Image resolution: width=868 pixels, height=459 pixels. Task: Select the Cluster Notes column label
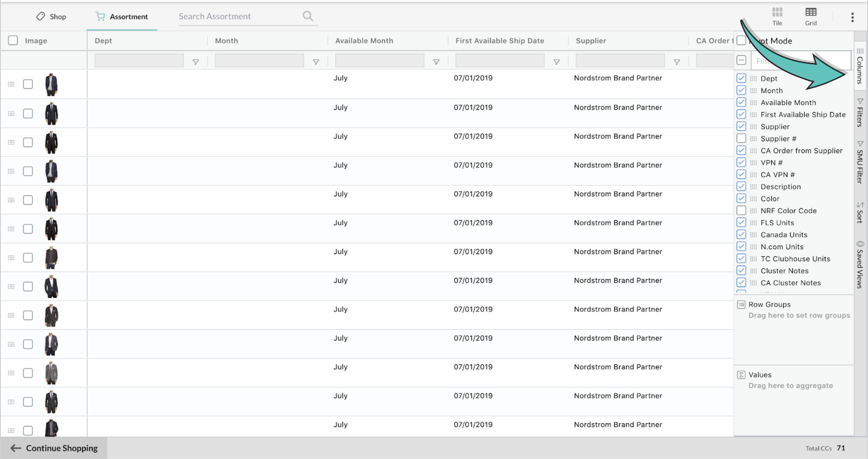coord(784,271)
